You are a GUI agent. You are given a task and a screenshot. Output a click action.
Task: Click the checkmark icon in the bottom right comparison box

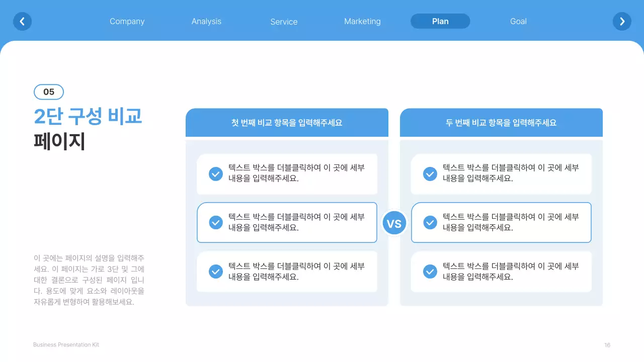pos(430,271)
